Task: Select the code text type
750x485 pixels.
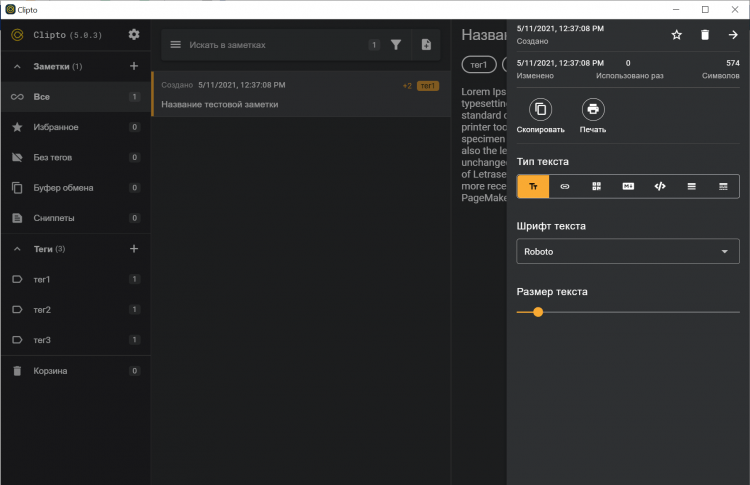Action: click(x=660, y=186)
